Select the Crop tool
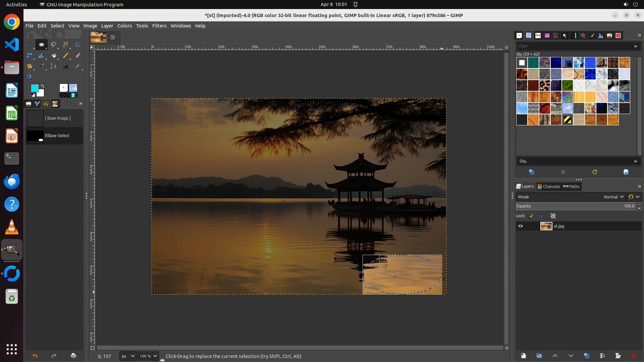This screenshot has width=644, height=362. 78,45
